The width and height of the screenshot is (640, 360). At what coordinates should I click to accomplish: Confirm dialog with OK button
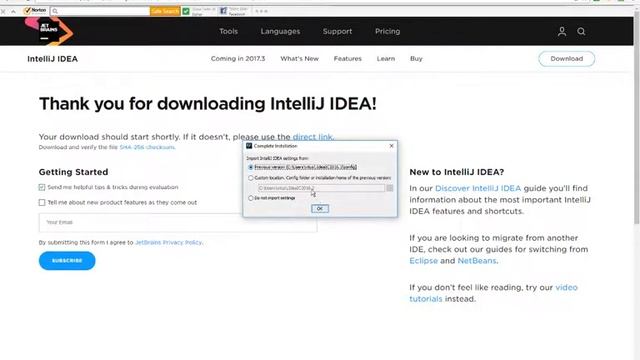(320, 209)
